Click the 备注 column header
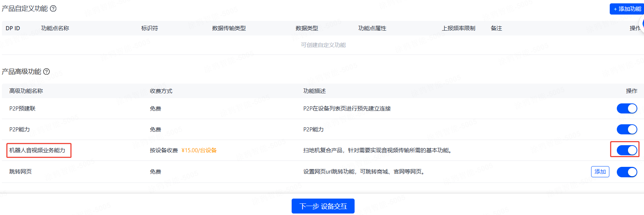The width and height of the screenshot is (644, 215). coord(497,28)
